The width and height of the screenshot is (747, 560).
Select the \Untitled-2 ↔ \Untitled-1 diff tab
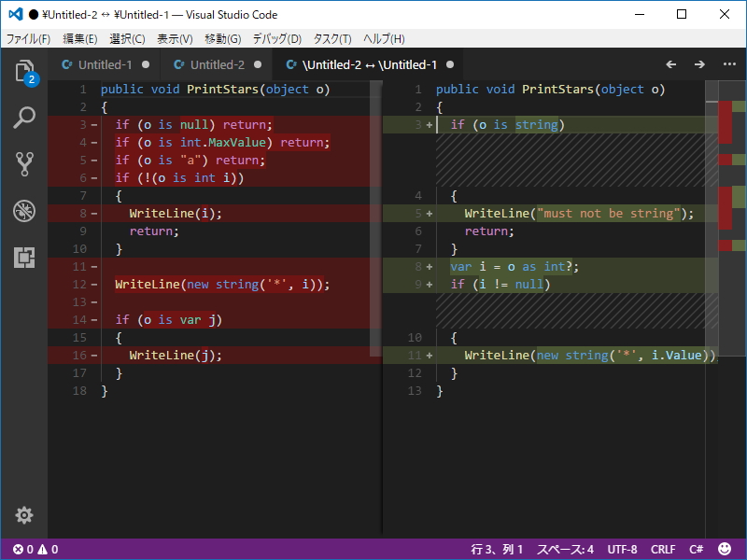coord(369,64)
